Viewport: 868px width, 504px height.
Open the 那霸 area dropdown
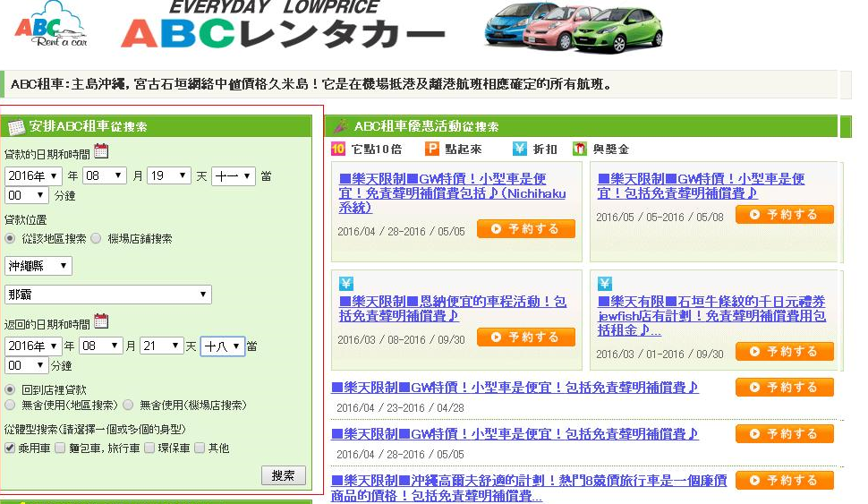[x=108, y=295]
